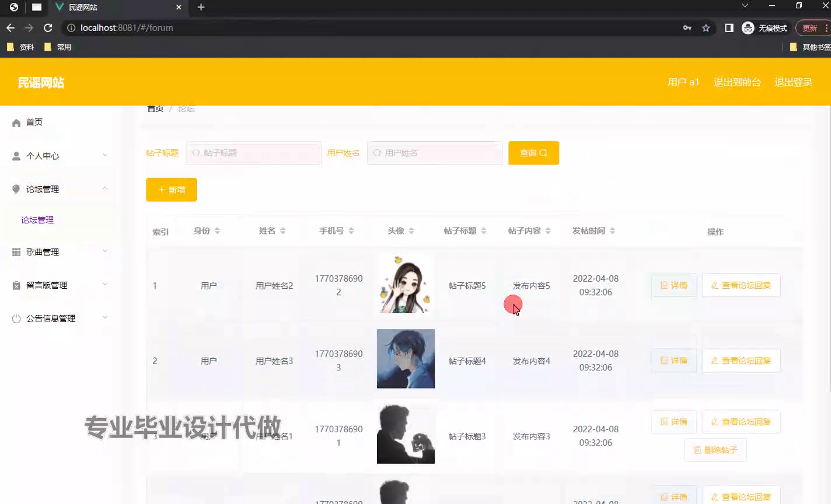The height and width of the screenshot is (504, 831).
Task: Click the tab search chevron in title bar
Action: (x=745, y=6)
